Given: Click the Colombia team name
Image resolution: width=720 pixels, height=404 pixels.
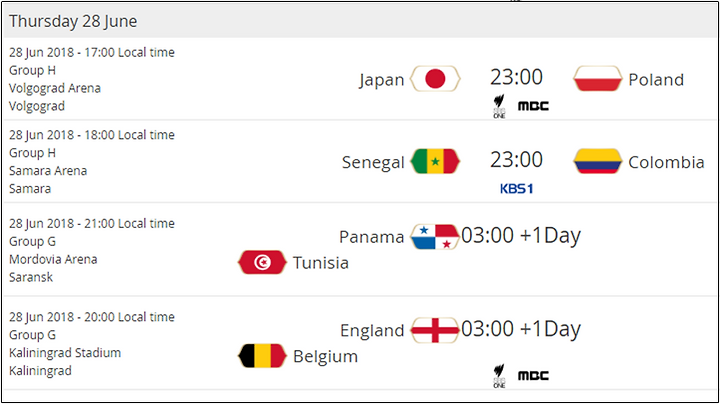Looking at the screenshot, I should click(x=666, y=162).
